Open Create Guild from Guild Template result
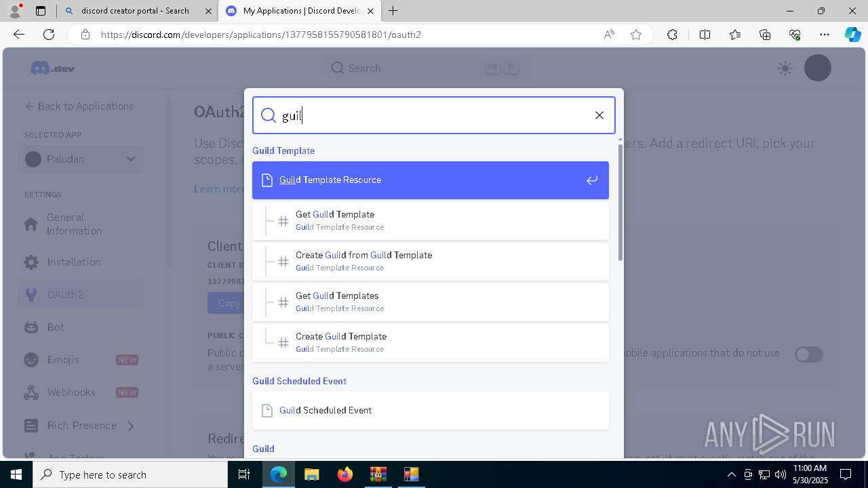Screen dimensions: 868x488 431,261
